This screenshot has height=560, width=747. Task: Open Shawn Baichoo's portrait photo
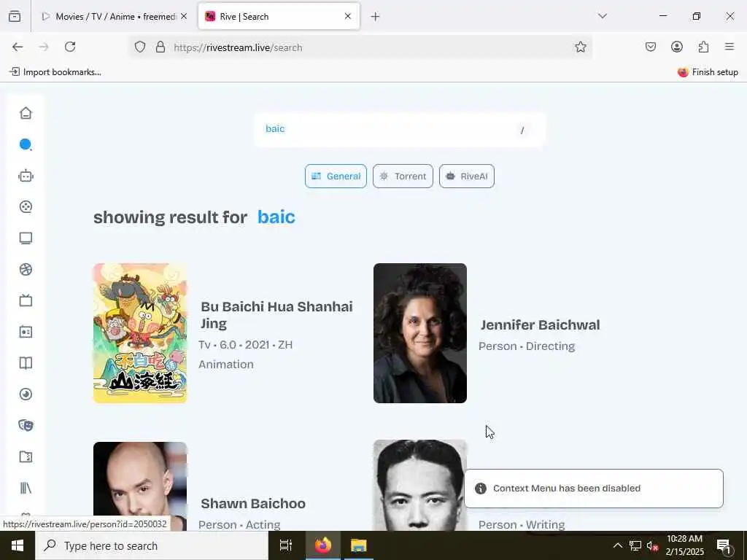point(140,486)
